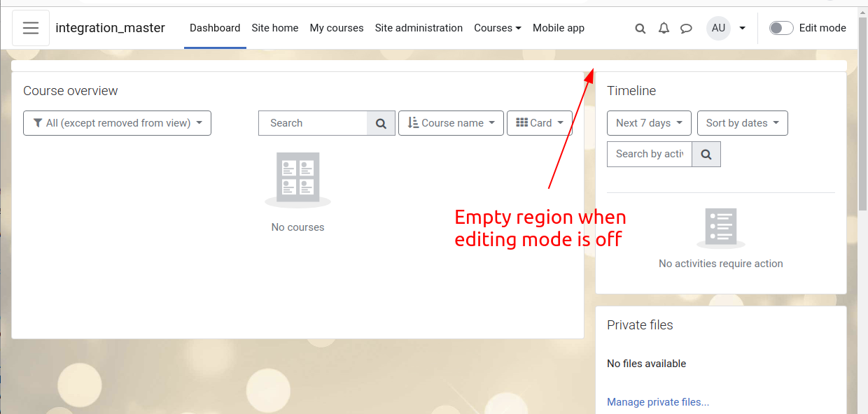Expand the user menu caret beside the AU avatar
This screenshot has height=414, width=868.
point(742,29)
